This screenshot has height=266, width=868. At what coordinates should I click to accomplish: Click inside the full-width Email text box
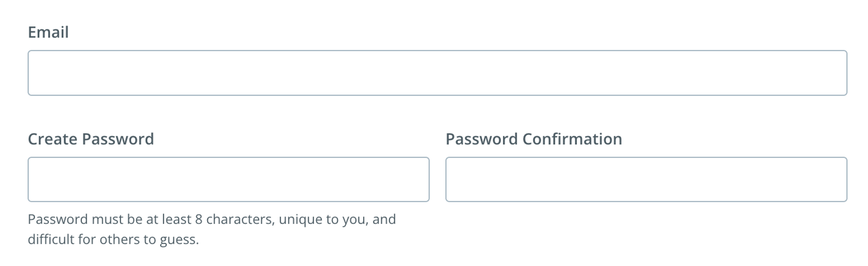point(437,73)
